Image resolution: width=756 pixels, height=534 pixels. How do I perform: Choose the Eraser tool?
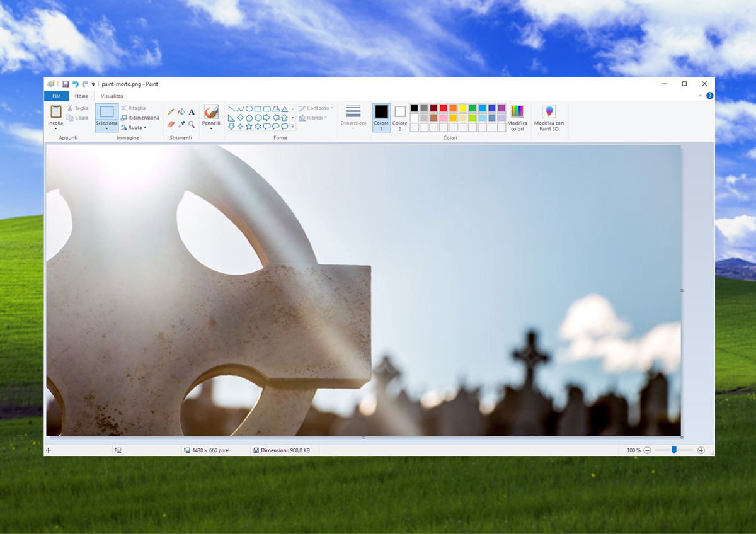coord(171,125)
